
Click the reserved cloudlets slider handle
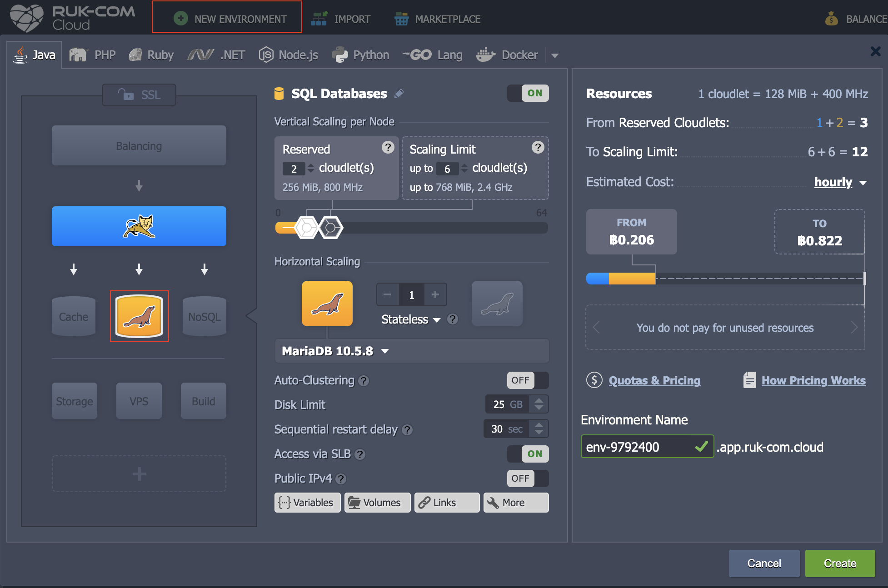tap(307, 228)
